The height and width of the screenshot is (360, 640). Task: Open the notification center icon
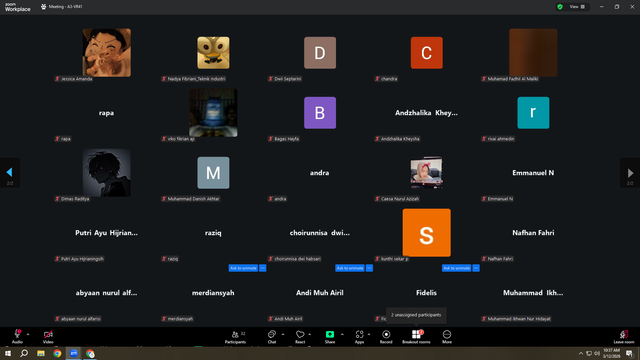tap(629, 353)
